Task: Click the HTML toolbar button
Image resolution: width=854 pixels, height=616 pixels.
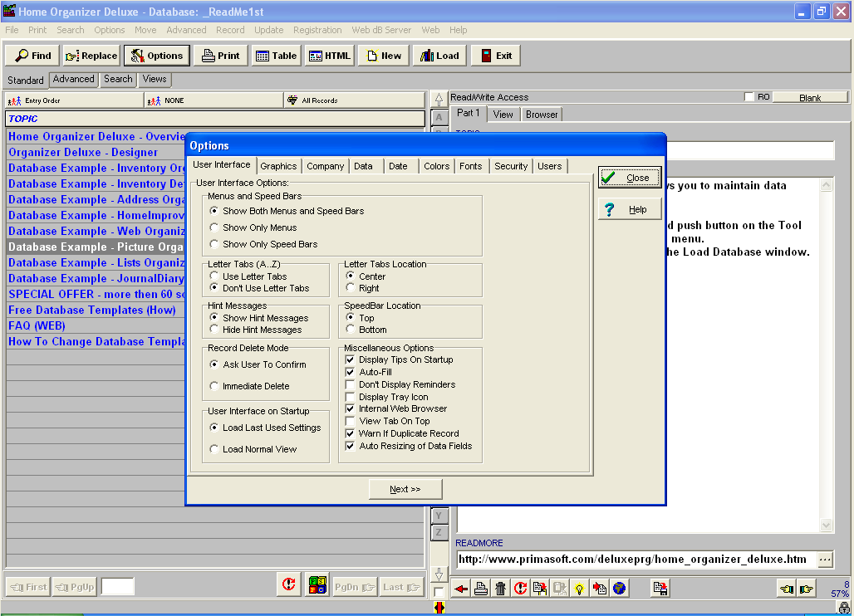Action: (330, 56)
